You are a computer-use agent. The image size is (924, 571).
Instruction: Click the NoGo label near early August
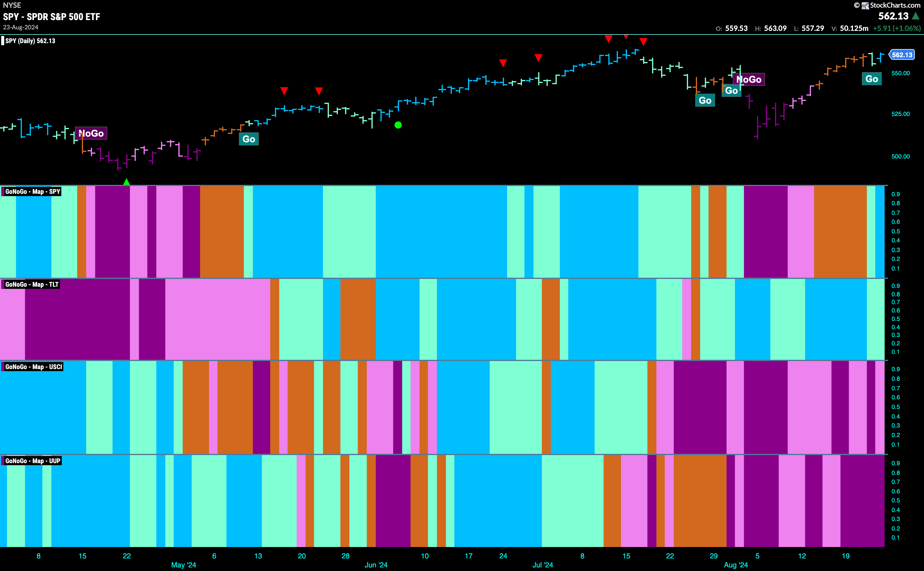749,79
